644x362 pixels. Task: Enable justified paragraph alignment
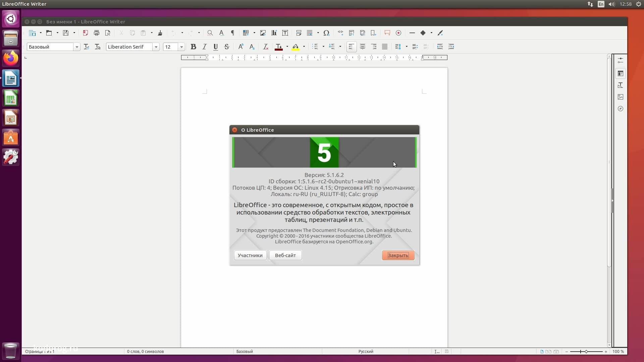point(385,47)
